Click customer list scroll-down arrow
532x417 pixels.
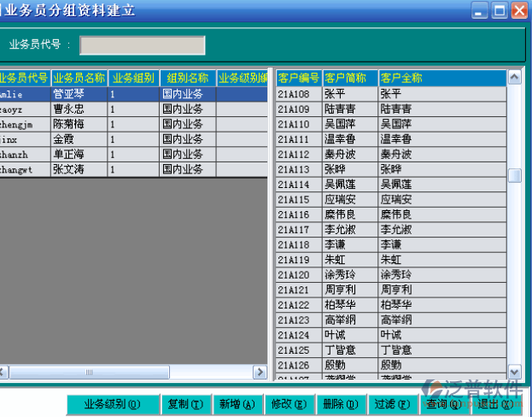514,372
